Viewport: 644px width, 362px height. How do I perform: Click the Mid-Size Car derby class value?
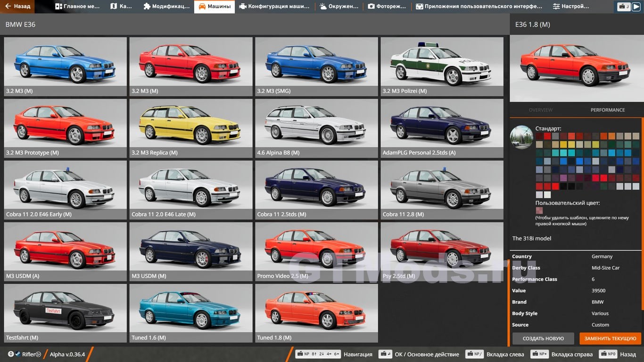[605, 268]
